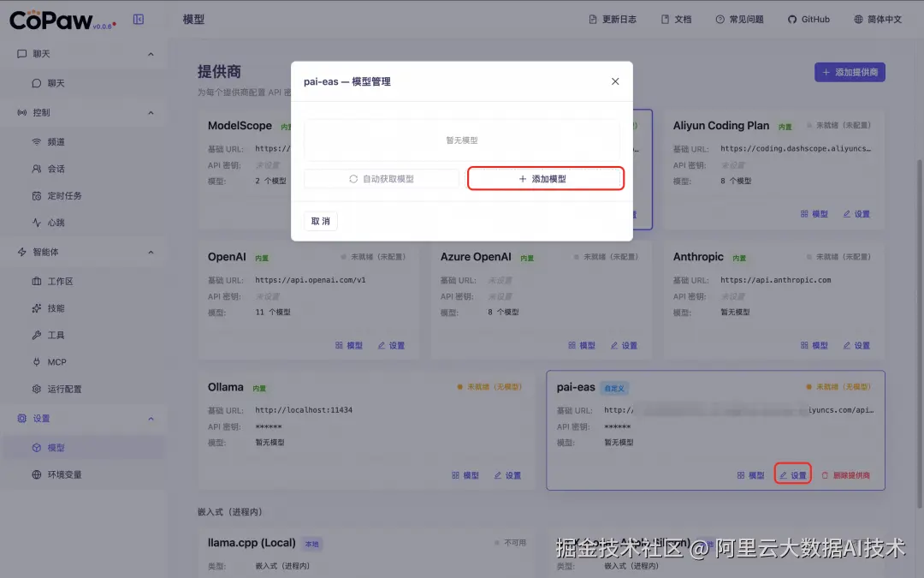The height and width of the screenshot is (578, 924).
Task: Click 取消 in the dialog
Action: pos(321,221)
